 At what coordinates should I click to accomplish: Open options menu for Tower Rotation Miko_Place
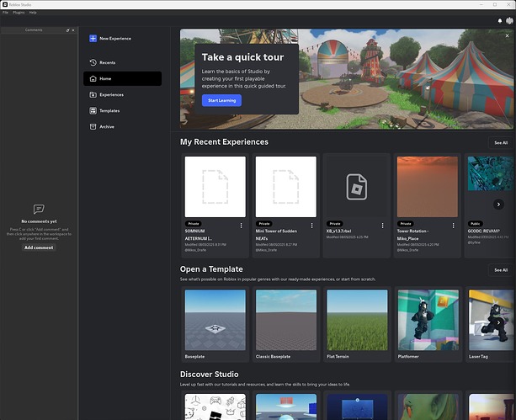[454, 226]
